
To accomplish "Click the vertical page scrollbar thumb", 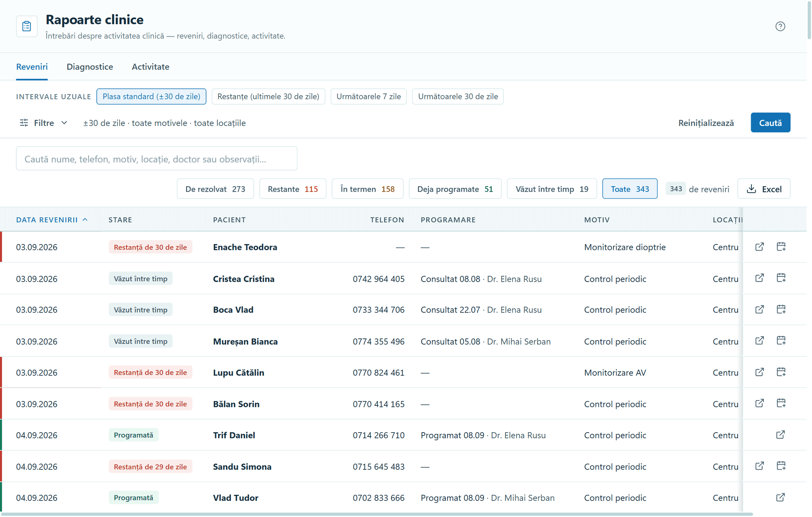I will tap(809, 20).
